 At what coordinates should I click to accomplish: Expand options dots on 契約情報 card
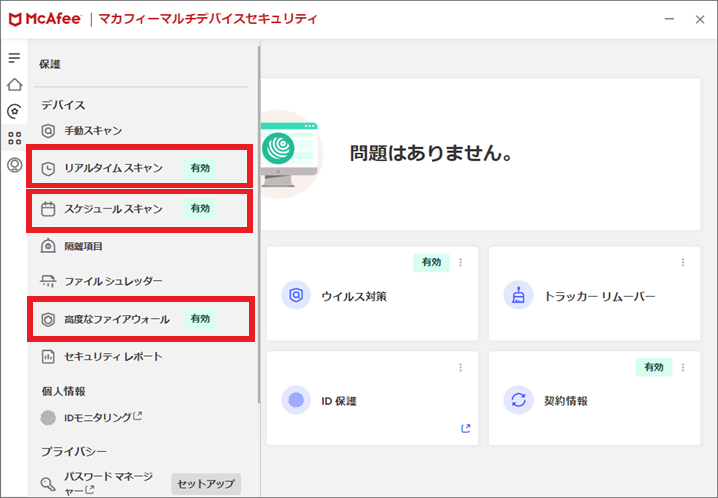683,368
